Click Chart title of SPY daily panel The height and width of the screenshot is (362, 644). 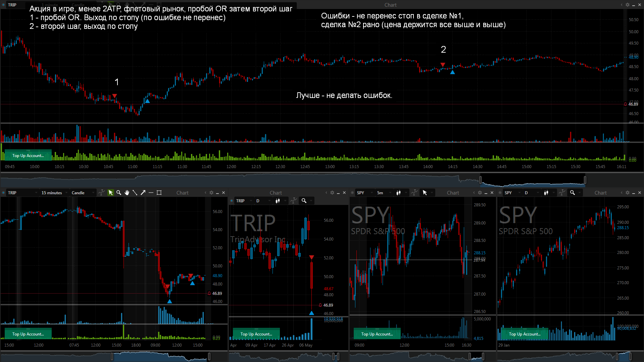point(600,193)
